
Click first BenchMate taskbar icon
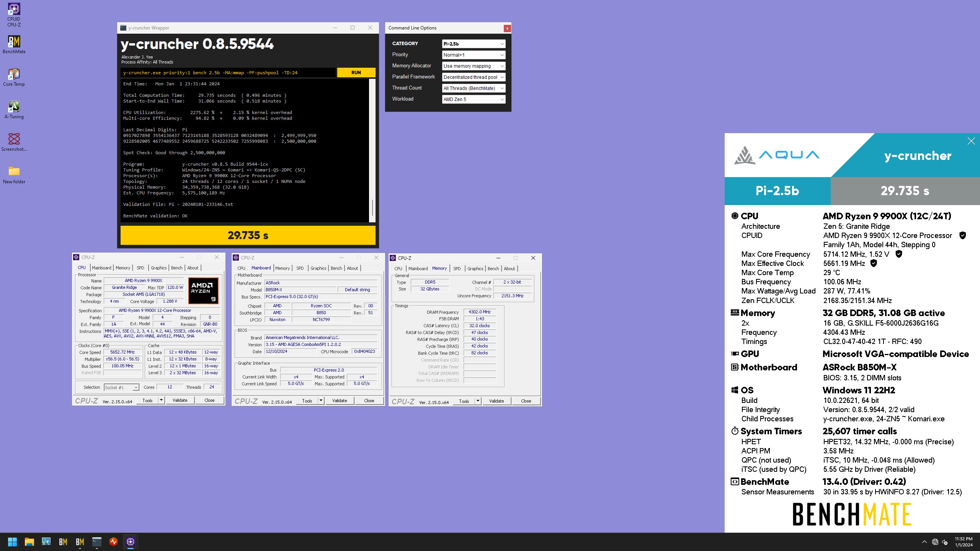coord(63,542)
